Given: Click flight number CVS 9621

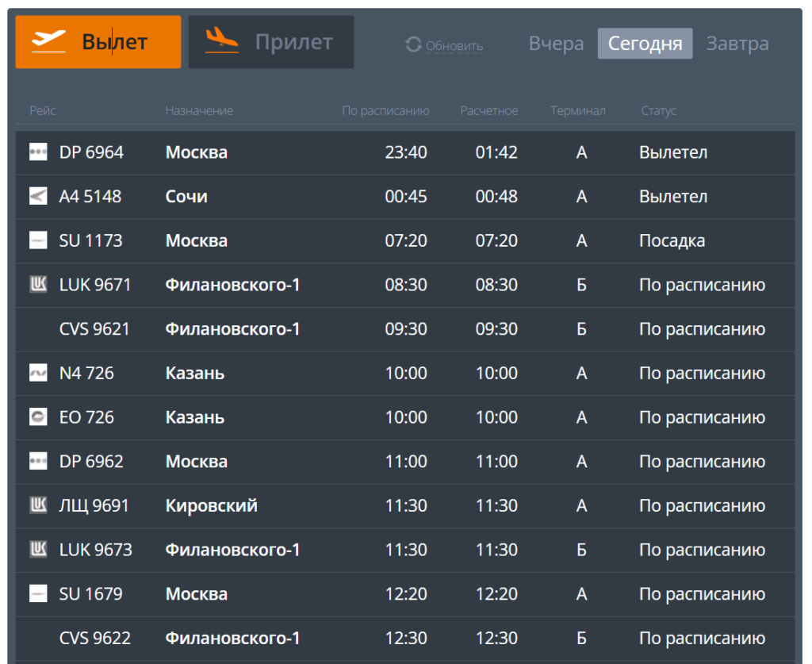Looking at the screenshot, I should (94, 329).
